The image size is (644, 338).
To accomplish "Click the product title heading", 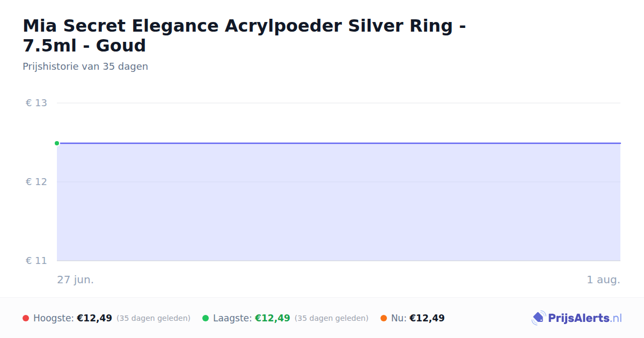I will 244,35.
